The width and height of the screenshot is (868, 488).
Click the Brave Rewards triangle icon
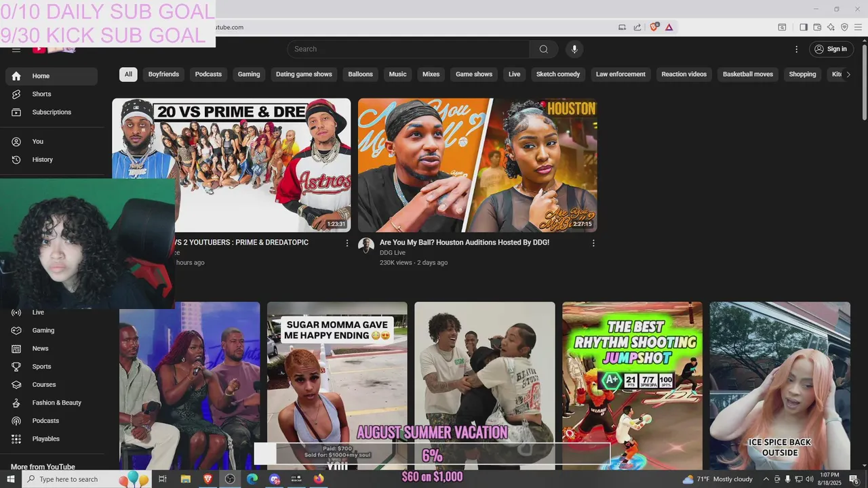tap(669, 27)
